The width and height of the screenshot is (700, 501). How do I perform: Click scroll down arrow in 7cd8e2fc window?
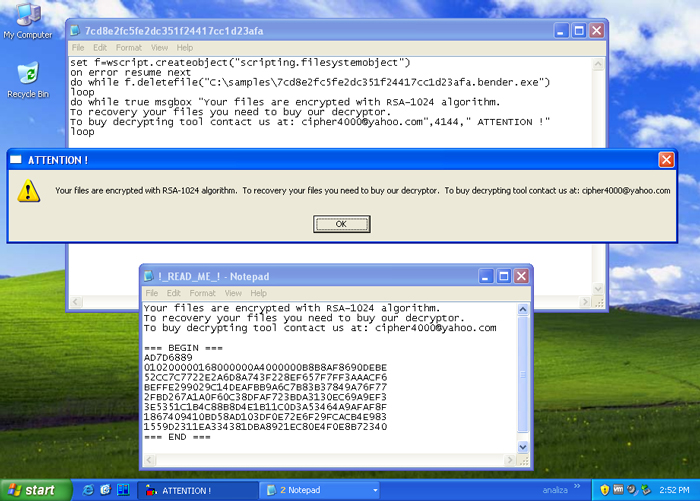pos(598,289)
